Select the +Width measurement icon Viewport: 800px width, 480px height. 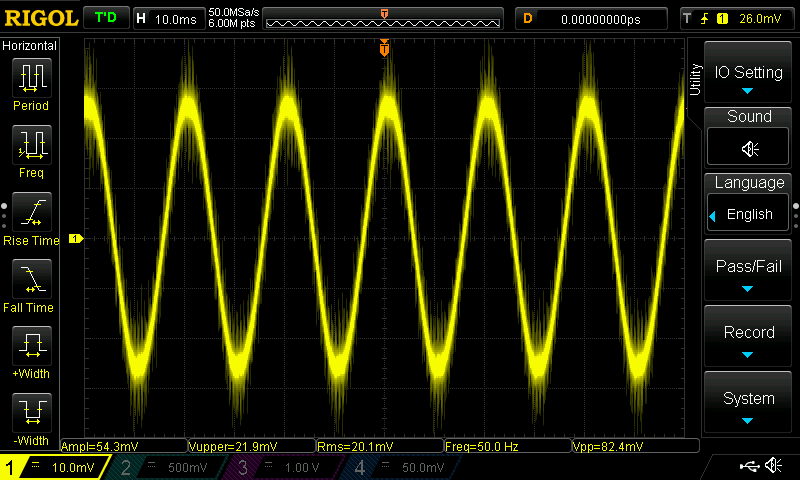pos(32,345)
